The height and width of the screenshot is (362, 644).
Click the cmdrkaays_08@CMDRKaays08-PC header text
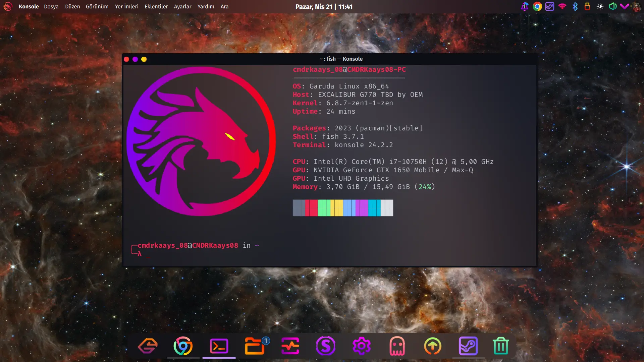coord(349,70)
